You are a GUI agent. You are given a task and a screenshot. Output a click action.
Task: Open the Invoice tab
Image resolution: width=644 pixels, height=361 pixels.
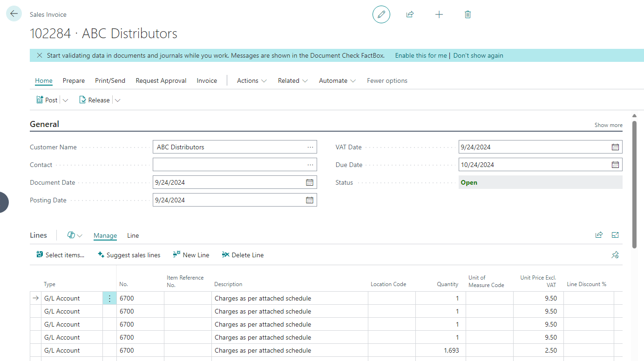[207, 80]
